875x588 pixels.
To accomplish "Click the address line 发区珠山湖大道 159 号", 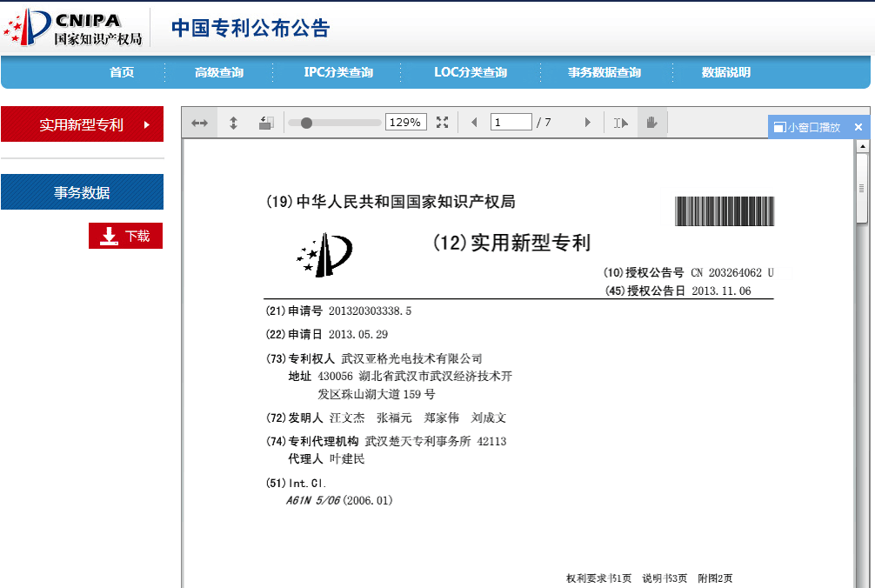I will [x=376, y=394].
